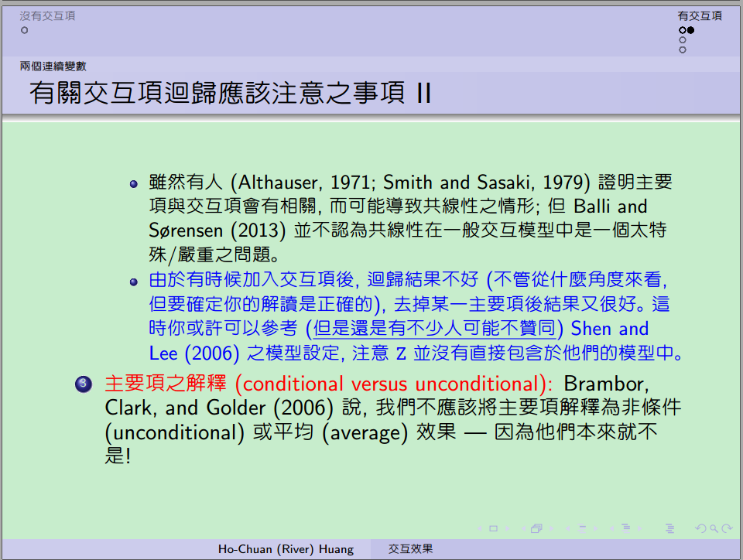743x560 pixels.
Task: Jump to next section arrow
Action: click(640, 528)
